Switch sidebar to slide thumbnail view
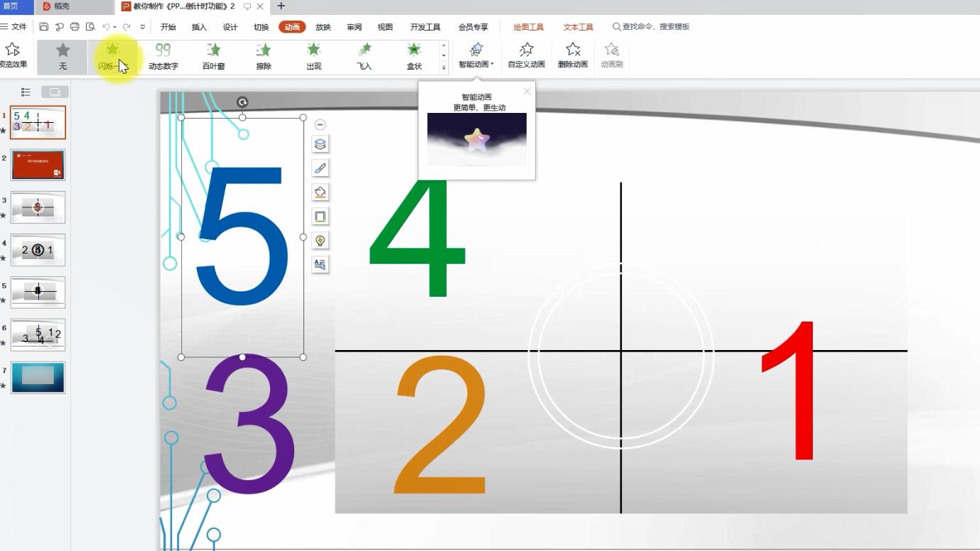980x551 pixels. 55,92
